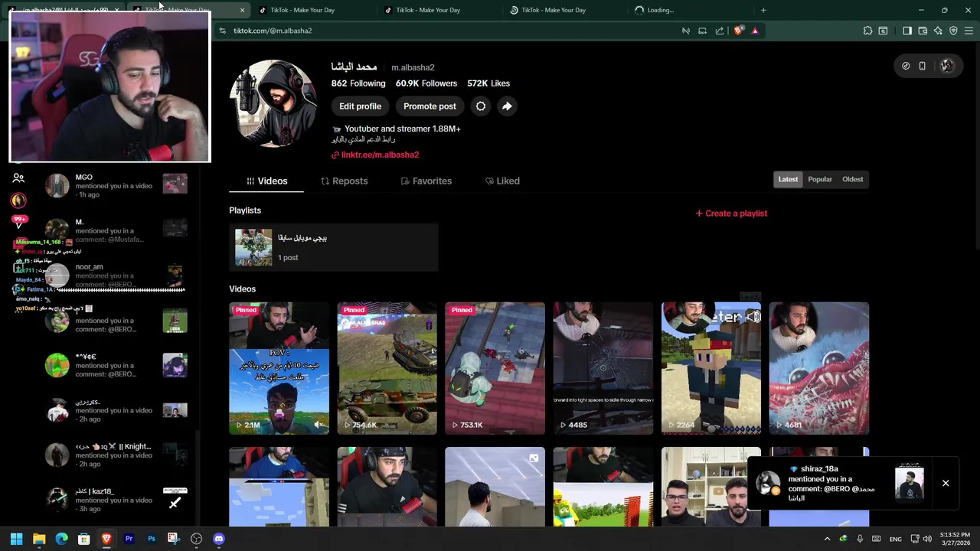This screenshot has height=551, width=980.
Task: Open the Brave Wallet icon
Action: 923,31
